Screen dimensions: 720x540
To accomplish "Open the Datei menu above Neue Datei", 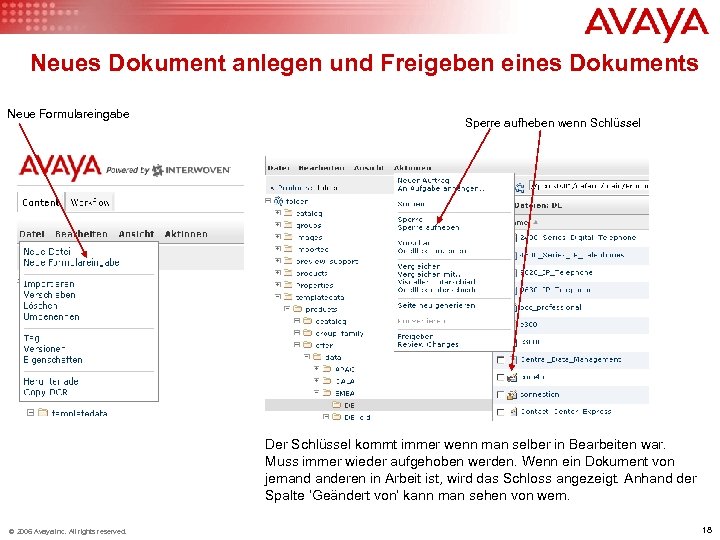I will point(32,234).
